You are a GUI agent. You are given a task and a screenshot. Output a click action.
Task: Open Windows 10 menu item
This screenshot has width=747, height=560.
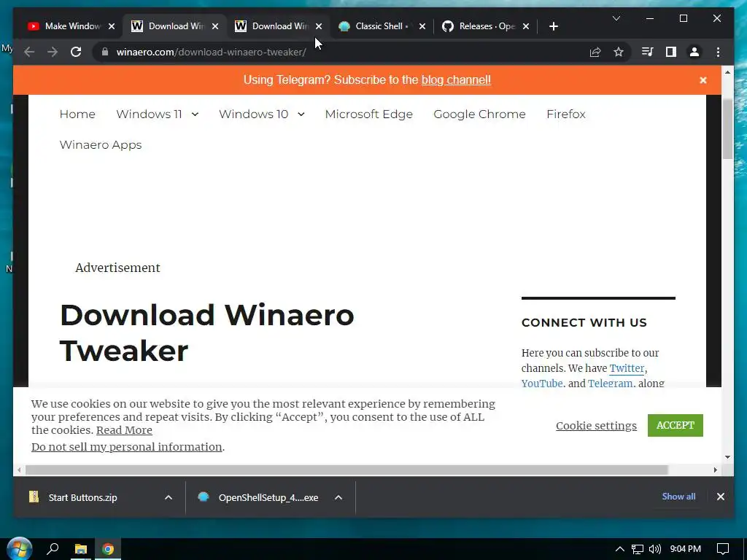pos(253,114)
